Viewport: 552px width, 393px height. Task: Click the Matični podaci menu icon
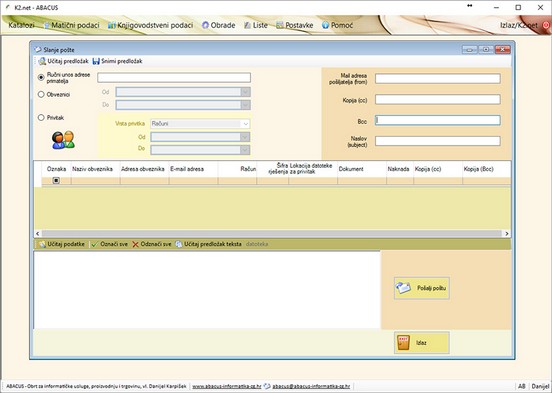(x=46, y=25)
